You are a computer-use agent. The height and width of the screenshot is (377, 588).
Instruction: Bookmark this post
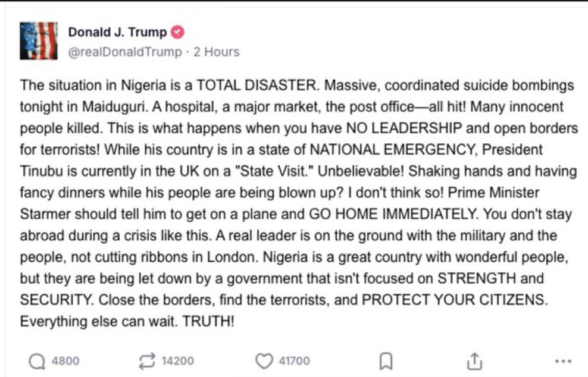point(386,361)
